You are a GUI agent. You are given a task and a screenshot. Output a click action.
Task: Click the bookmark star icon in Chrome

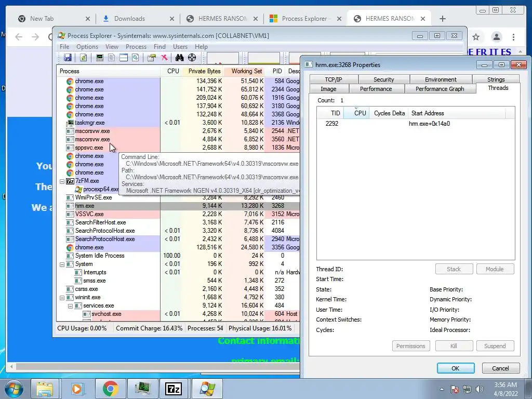tap(476, 37)
